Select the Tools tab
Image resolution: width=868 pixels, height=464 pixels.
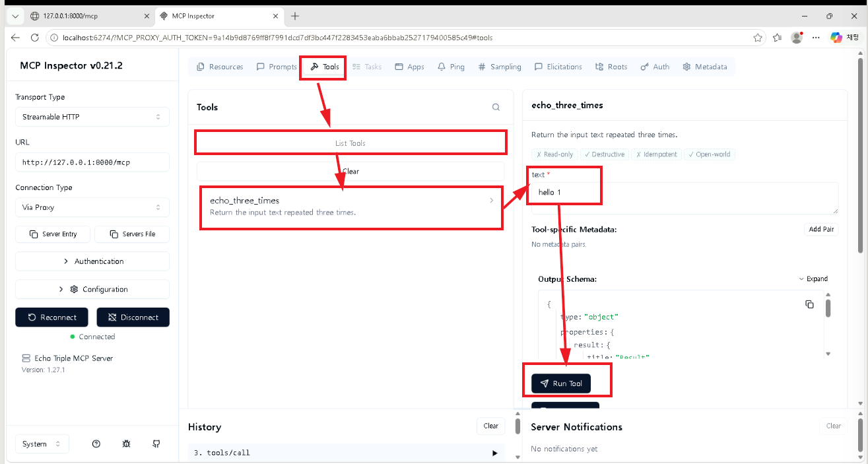pos(324,67)
